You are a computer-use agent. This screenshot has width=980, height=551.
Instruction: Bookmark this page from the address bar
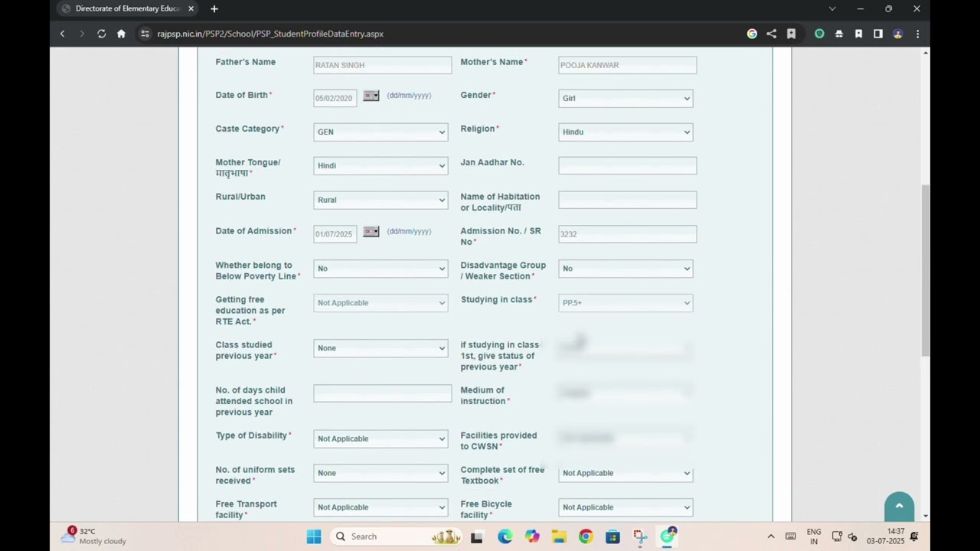[791, 34]
